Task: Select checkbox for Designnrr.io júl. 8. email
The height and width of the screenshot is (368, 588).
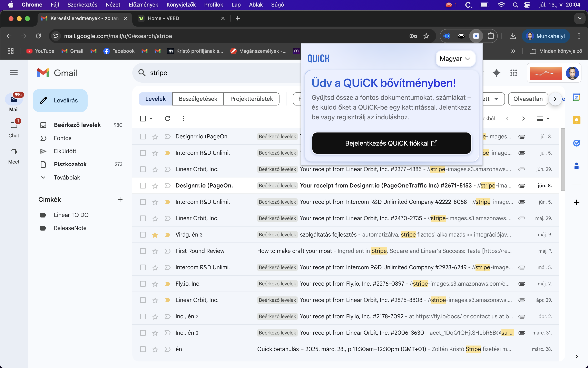Action: click(x=143, y=137)
